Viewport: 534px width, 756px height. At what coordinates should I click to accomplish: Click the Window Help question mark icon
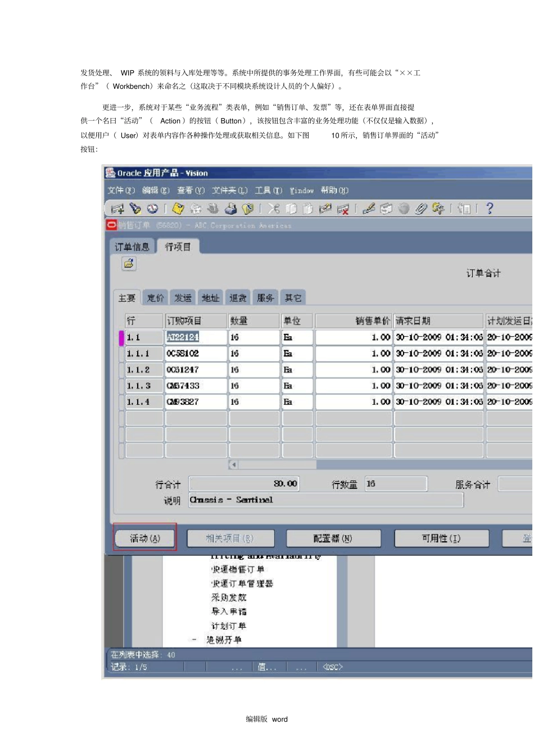pyautogui.click(x=490, y=209)
